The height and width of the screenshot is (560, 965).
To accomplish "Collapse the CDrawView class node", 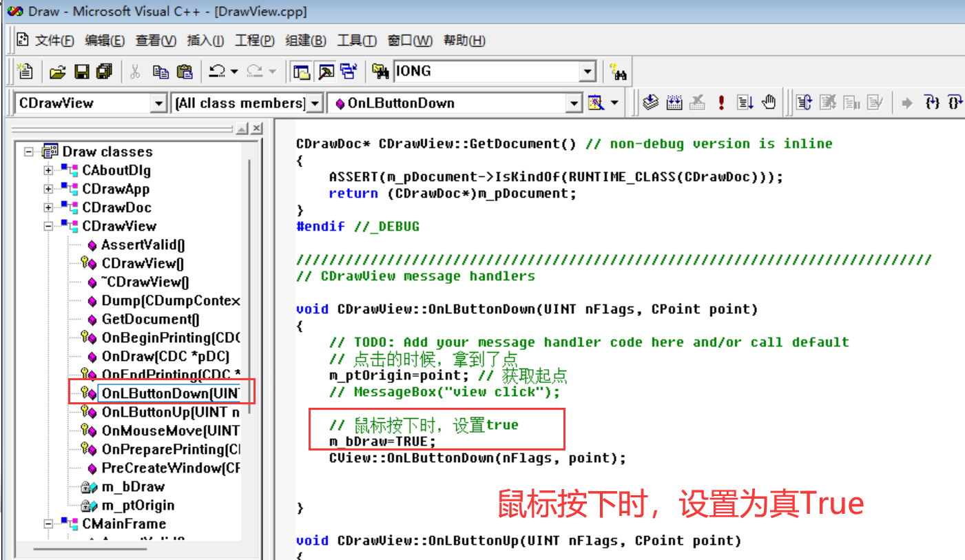I will (x=48, y=226).
